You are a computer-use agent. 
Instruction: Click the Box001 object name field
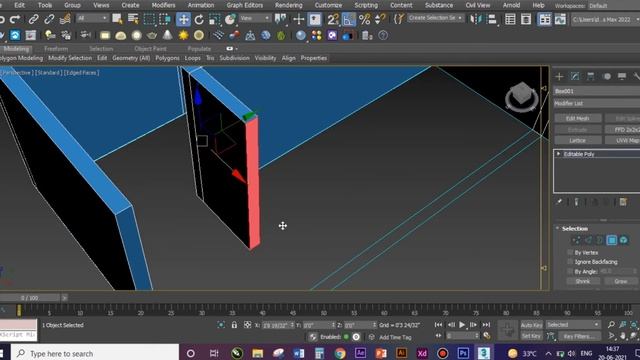click(597, 91)
